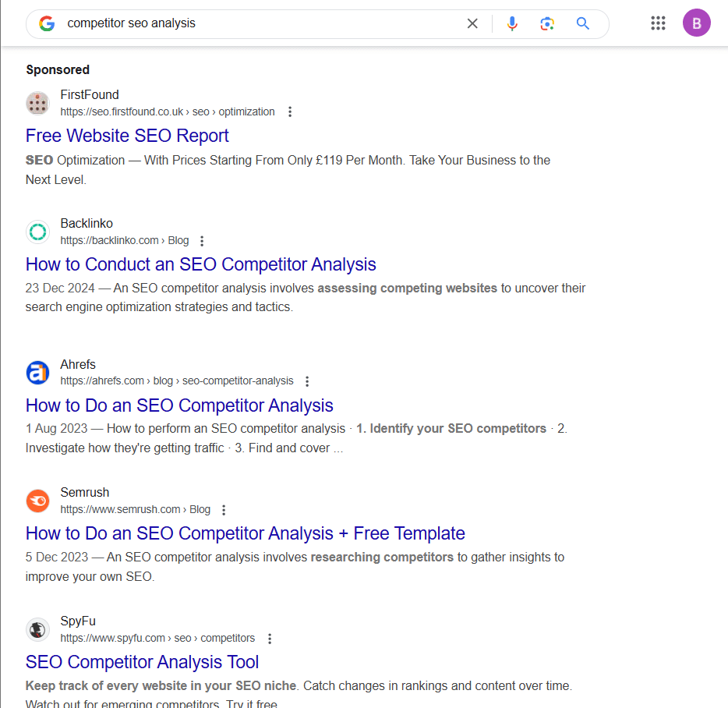Open your account menu via the B avatar
The width and height of the screenshot is (728, 708).
tap(696, 23)
